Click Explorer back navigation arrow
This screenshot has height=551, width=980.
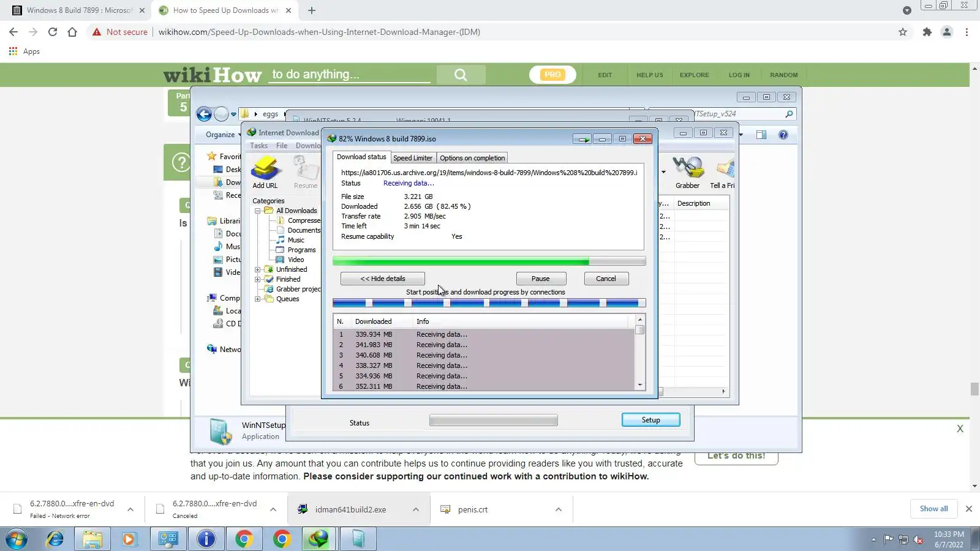(x=204, y=114)
